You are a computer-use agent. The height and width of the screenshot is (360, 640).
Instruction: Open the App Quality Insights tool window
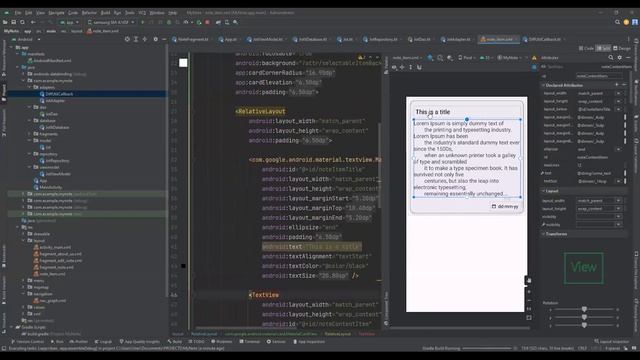click(x=140, y=342)
